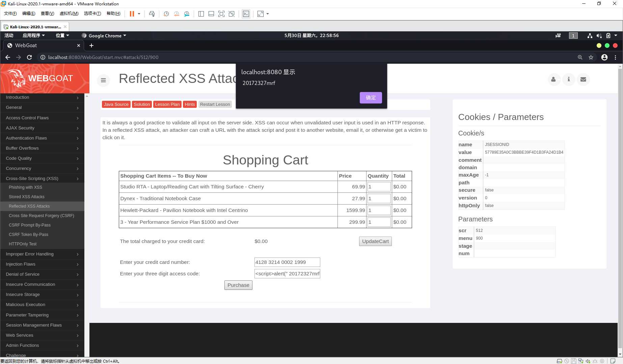Click the three digit access code field
This screenshot has height=364, width=623.
click(x=287, y=274)
